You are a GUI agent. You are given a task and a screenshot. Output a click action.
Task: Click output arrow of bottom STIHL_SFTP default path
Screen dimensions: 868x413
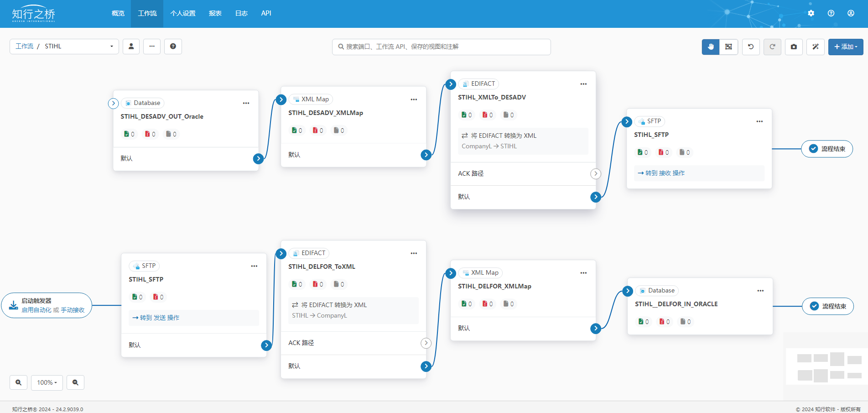266,345
